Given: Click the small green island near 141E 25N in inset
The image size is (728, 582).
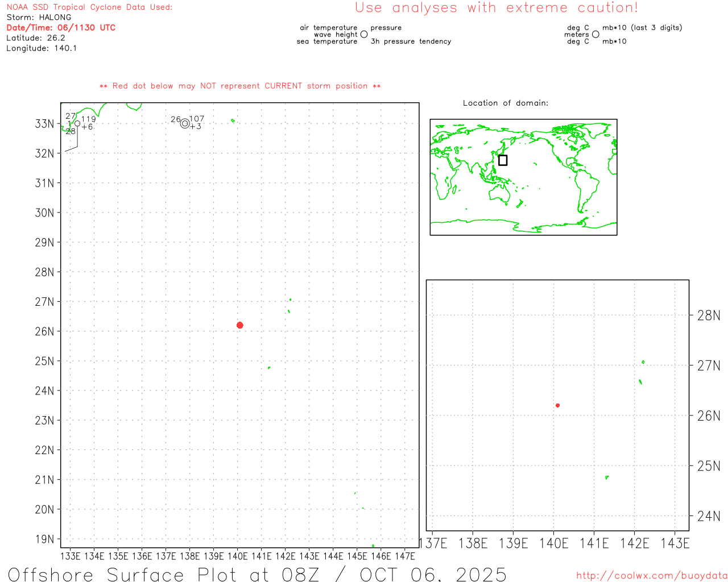Looking at the screenshot, I should point(607,477).
